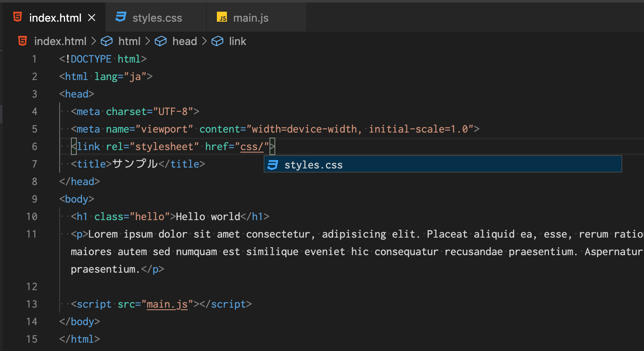The width and height of the screenshot is (644, 351).
Task: Click line number 1 in the gutter
Action: (35, 59)
